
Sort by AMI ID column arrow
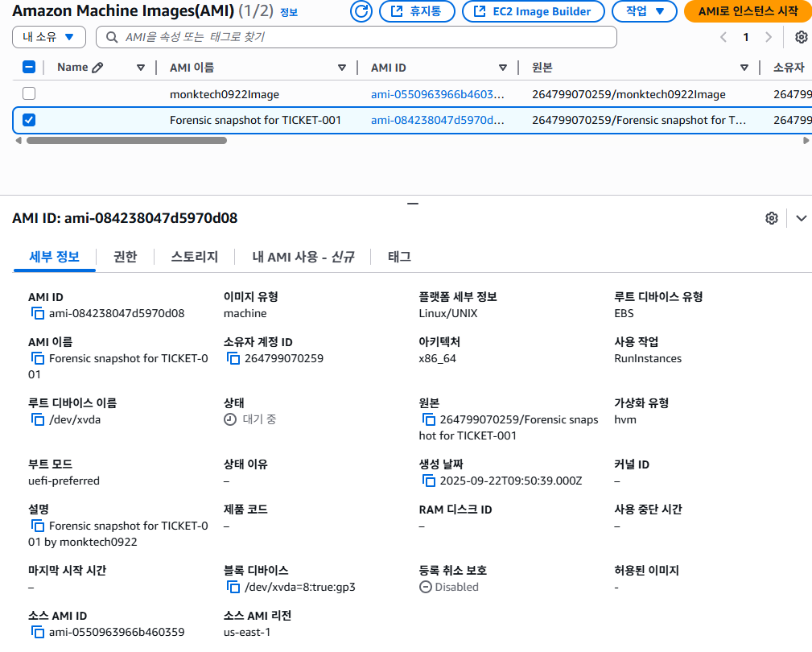click(502, 68)
